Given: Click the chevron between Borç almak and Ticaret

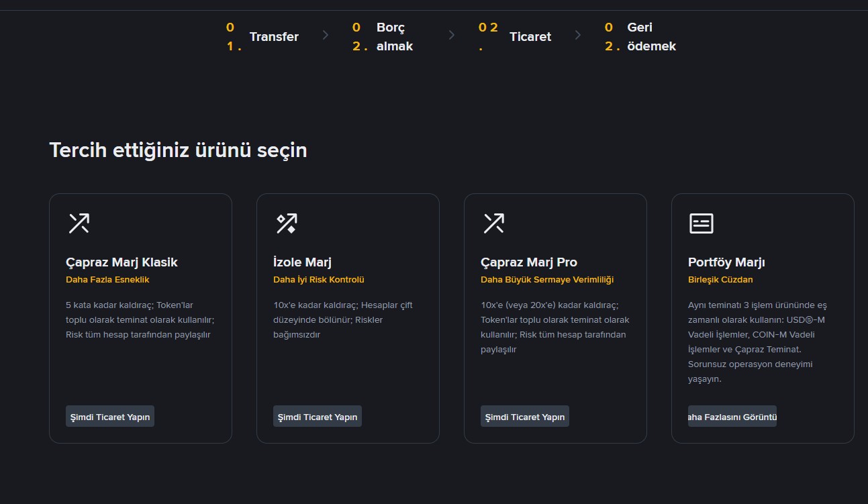Looking at the screenshot, I should click(x=451, y=36).
